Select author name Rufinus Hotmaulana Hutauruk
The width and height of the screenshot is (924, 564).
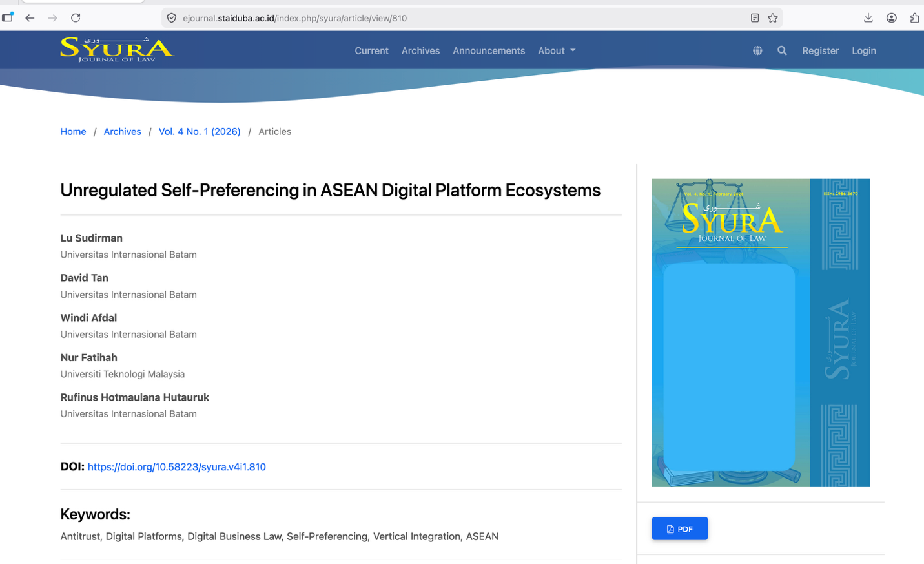134,397
